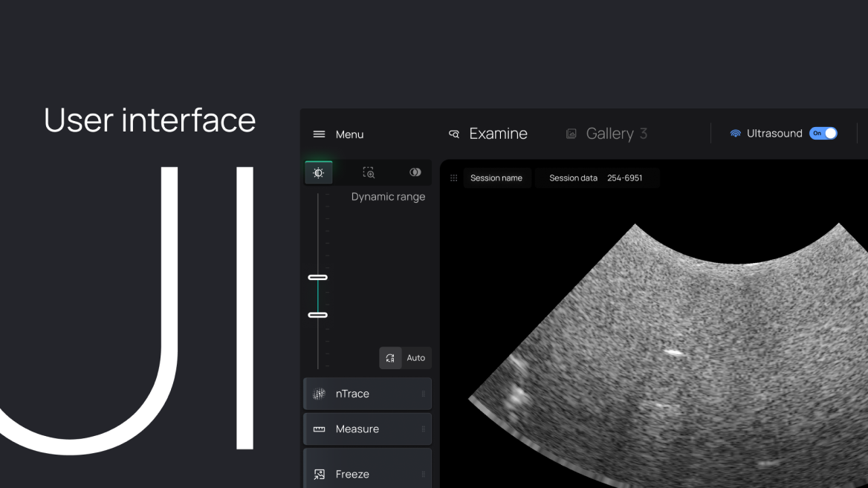Click the nTrace icon
Image resolution: width=868 pixels, height=488 pixels.
(x=319, y=393)
